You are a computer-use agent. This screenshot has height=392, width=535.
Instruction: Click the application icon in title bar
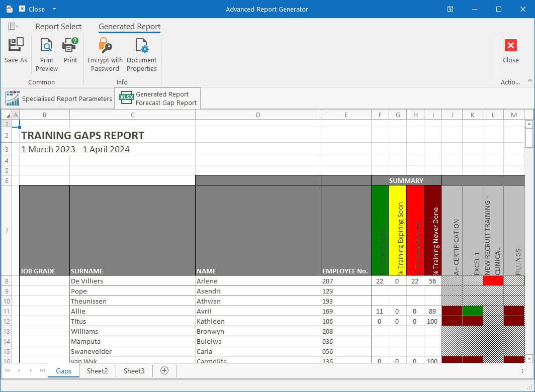tap(10, 9)
